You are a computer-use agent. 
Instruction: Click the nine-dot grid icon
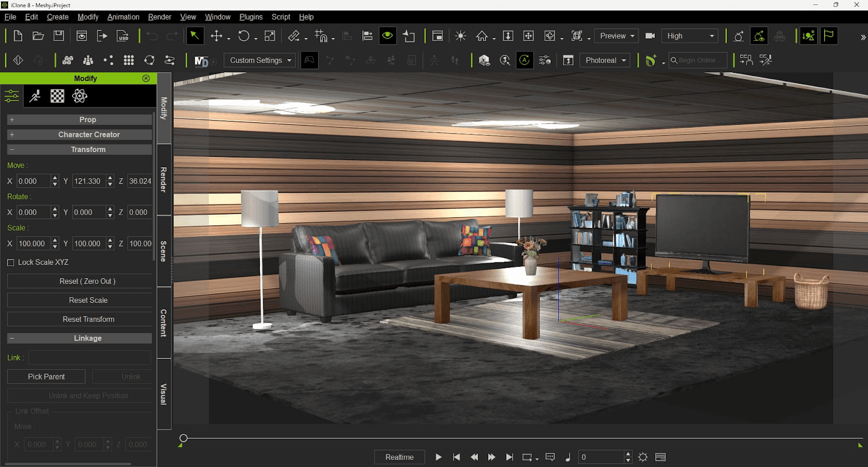click(x=129, y=60)
